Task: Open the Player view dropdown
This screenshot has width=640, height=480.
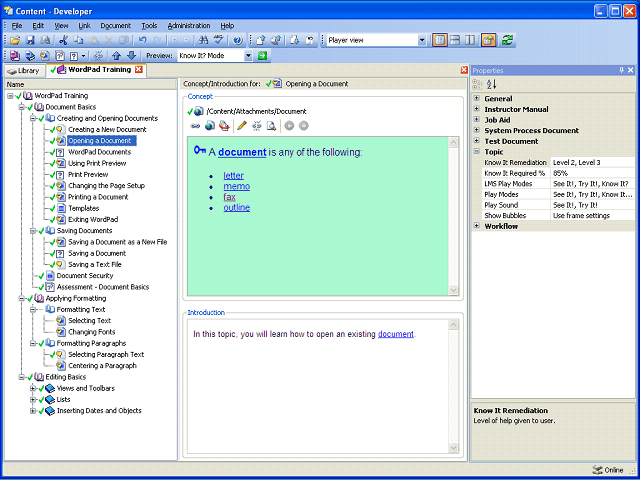Action: tap(422, 40)
